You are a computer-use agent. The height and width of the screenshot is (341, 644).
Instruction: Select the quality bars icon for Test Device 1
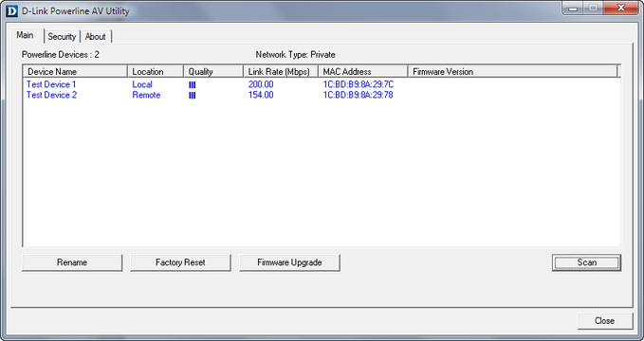(x=193, y=85)
